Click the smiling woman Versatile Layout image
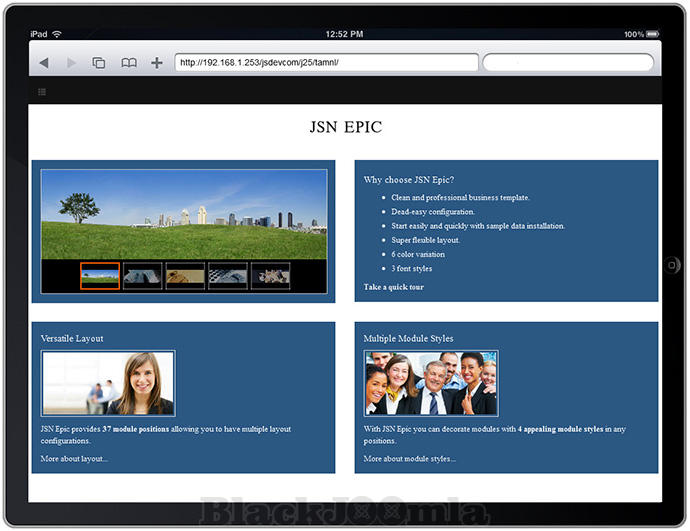Image resolution: width=690 pixels, height=531 pixels. pos(108,383)
